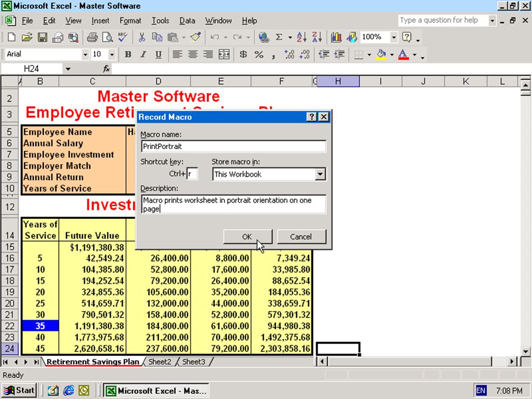
Task: Open Print Preview from the toolbar
Action: tap(107, 37)
